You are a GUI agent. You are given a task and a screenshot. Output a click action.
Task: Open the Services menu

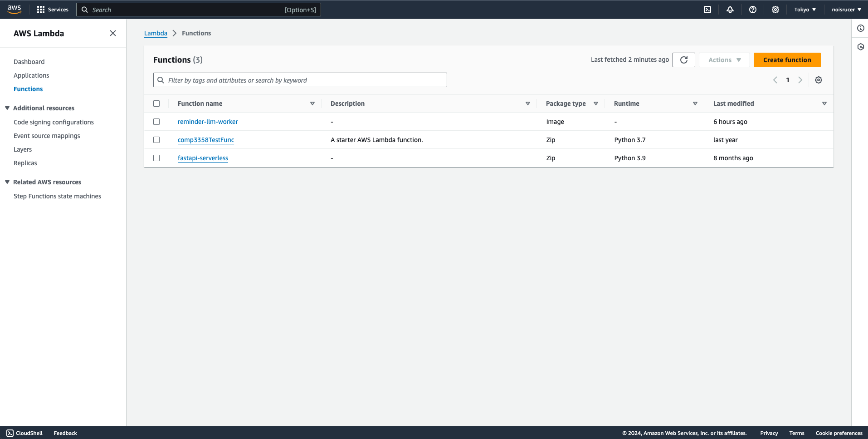tap(53, 9)
